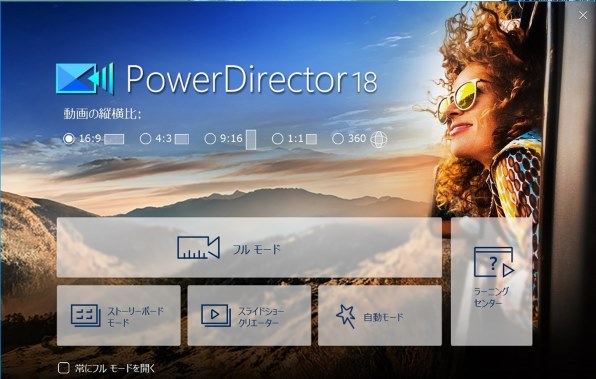Pick the 1:1 aspect ratio radio button
This screenshot has width=596, height=379.
pyautogui.click(x=277, y=139)
